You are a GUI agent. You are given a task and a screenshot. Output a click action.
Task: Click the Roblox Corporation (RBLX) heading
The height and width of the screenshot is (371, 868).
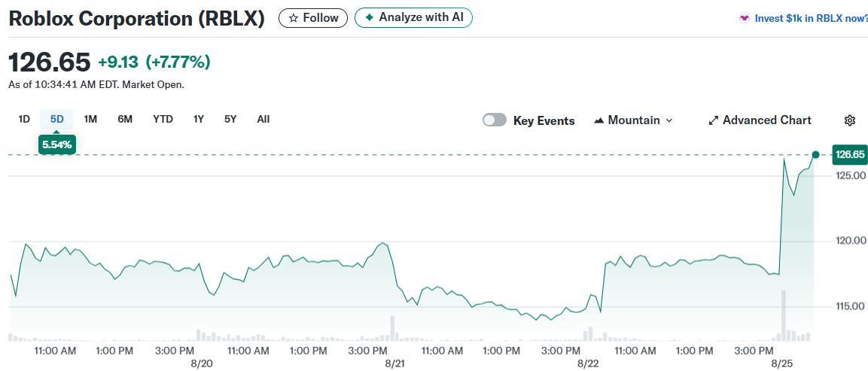click(x=136, y=18)
